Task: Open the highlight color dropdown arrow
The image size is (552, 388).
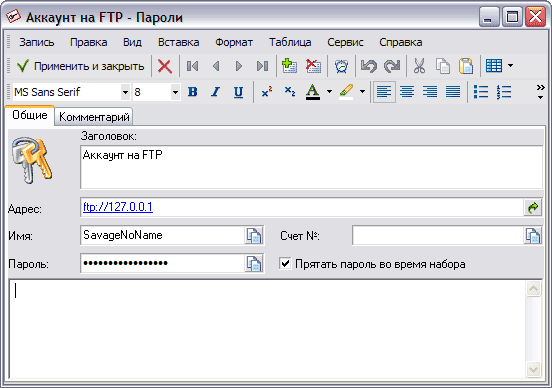Action: pos(362,92)
